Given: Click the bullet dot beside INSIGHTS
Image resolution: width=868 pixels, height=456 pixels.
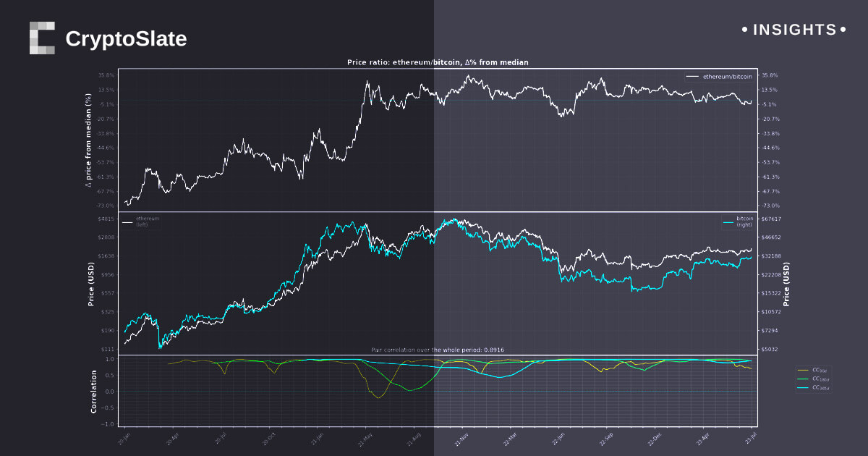Looking at the screenshot, I should click(x=744, y=30).
